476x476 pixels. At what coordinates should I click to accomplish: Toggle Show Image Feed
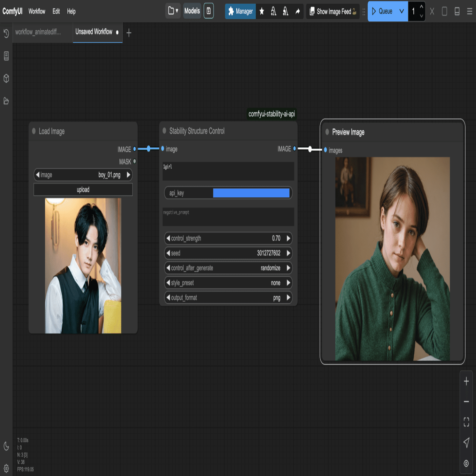333,12
